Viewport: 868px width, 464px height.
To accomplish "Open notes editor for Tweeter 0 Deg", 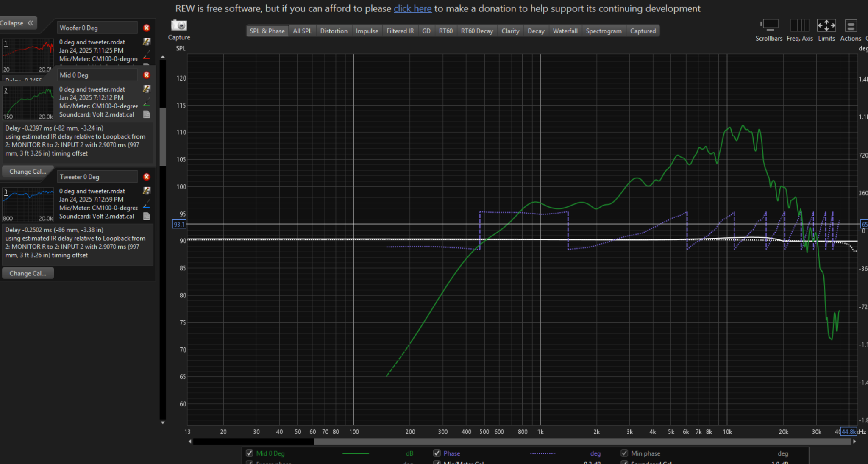I will click(146, 191).
